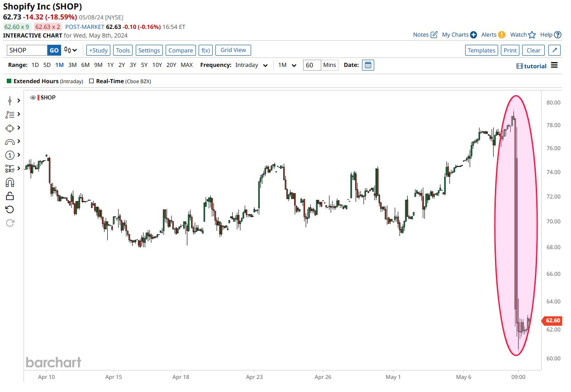571x392 pixels.
Task: Click the 60 minutes input field
Action: tap(312, 65)
